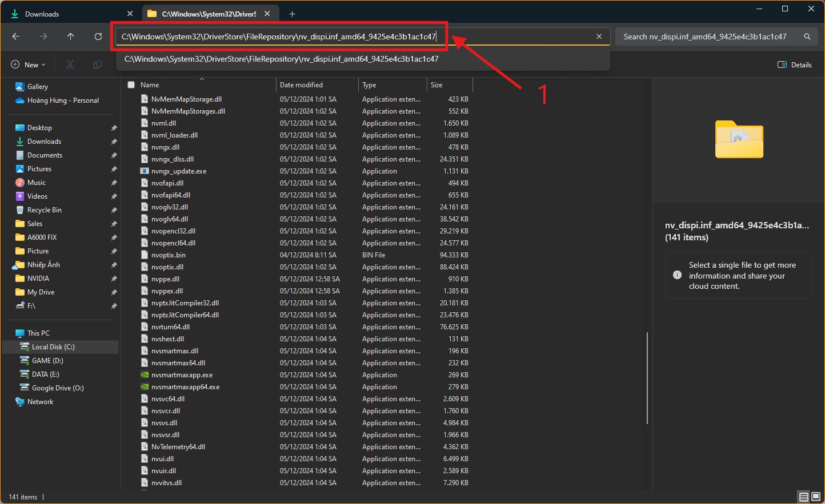Open My Drive in sidebar
The image size is (825, 504).
(41, 292)
